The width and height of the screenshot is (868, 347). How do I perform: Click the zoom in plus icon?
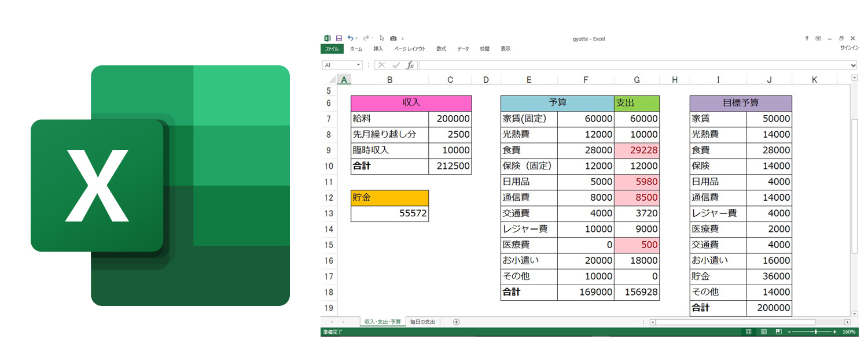(x=834, y=332)
